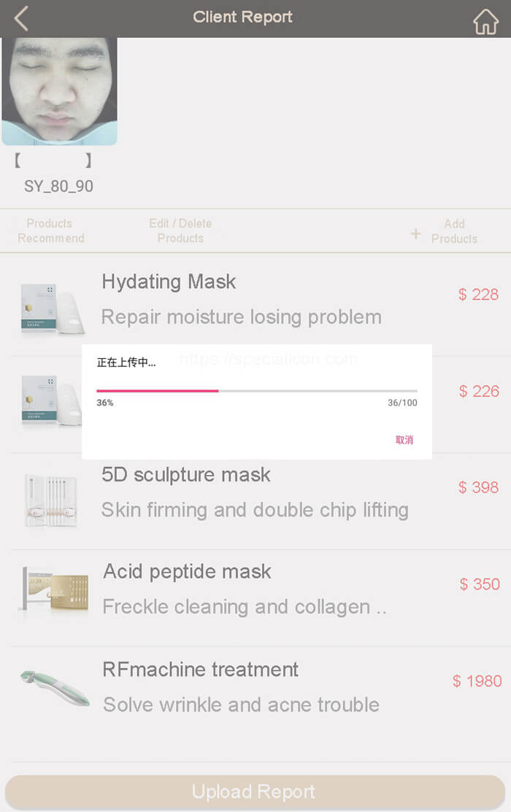
Task: Click the plus icon beside Add Products
Action: pos(415,233)
